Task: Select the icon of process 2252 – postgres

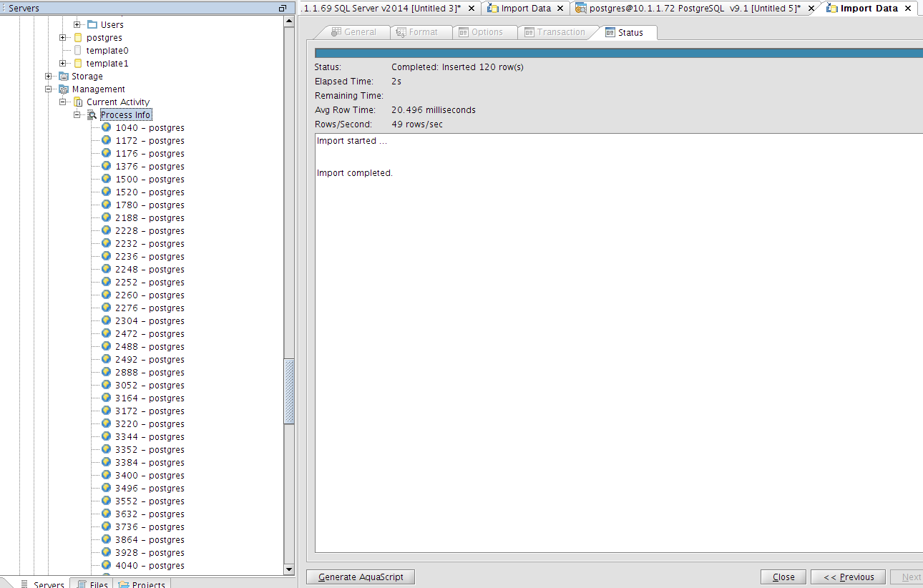Action: point(107,282)
